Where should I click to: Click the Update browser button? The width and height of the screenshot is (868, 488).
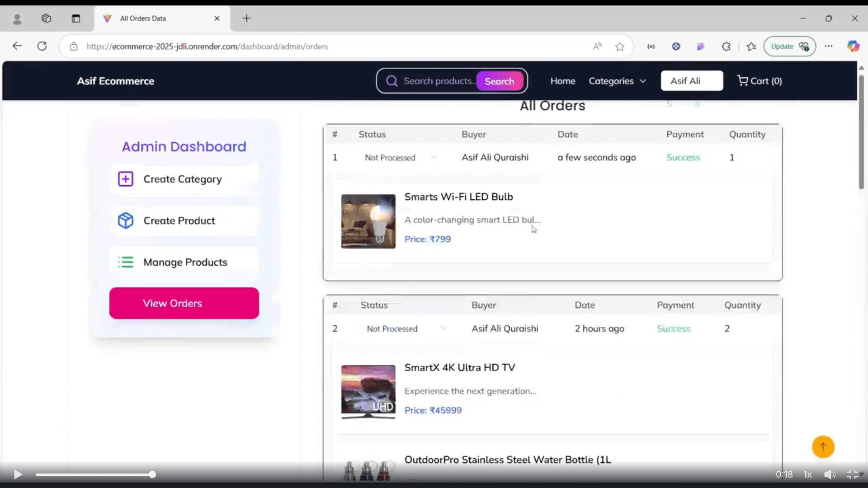(789, 46)
